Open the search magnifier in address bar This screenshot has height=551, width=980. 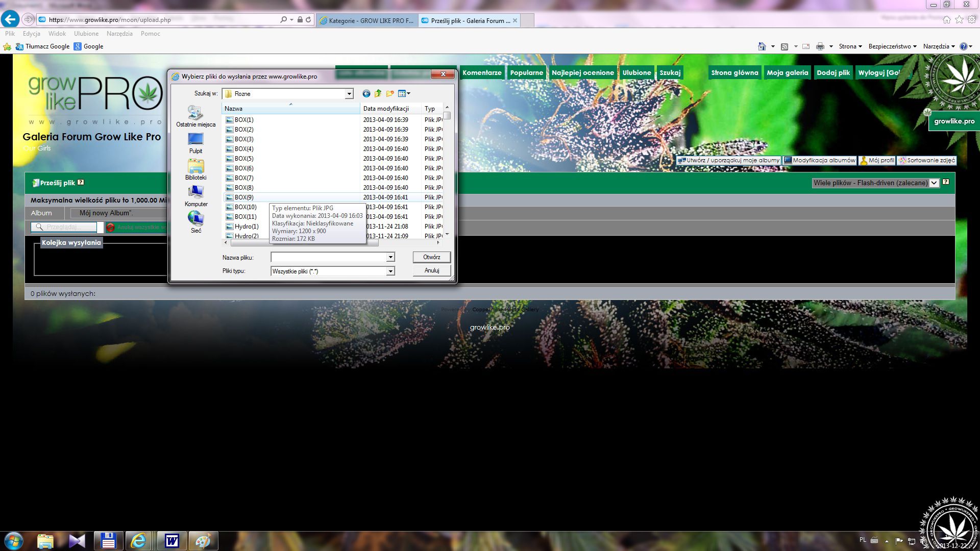tap(284, 19)
